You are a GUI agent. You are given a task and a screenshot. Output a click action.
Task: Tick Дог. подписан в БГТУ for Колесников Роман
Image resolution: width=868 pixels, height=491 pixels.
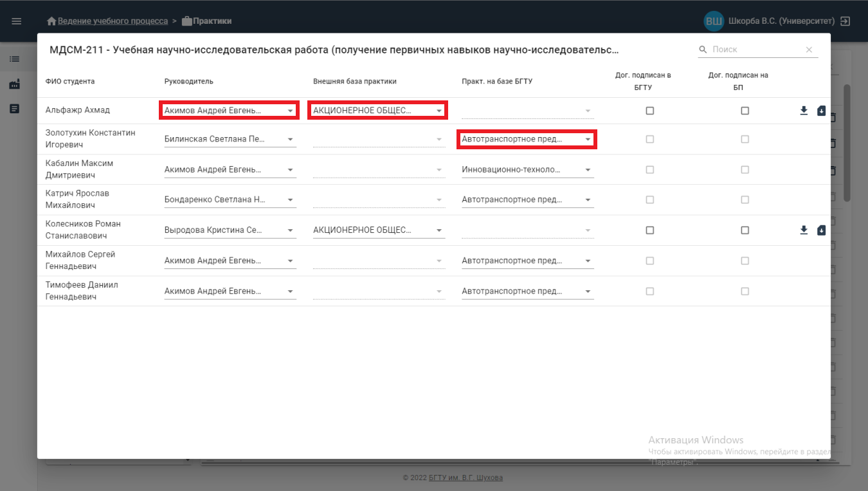coord(650,230)
